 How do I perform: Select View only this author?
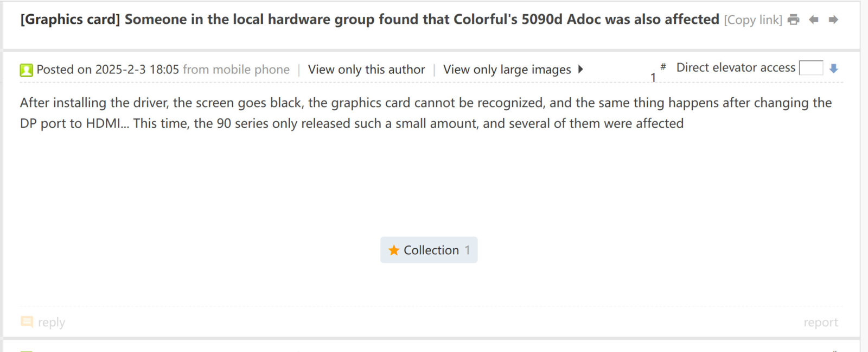[366, 70]
